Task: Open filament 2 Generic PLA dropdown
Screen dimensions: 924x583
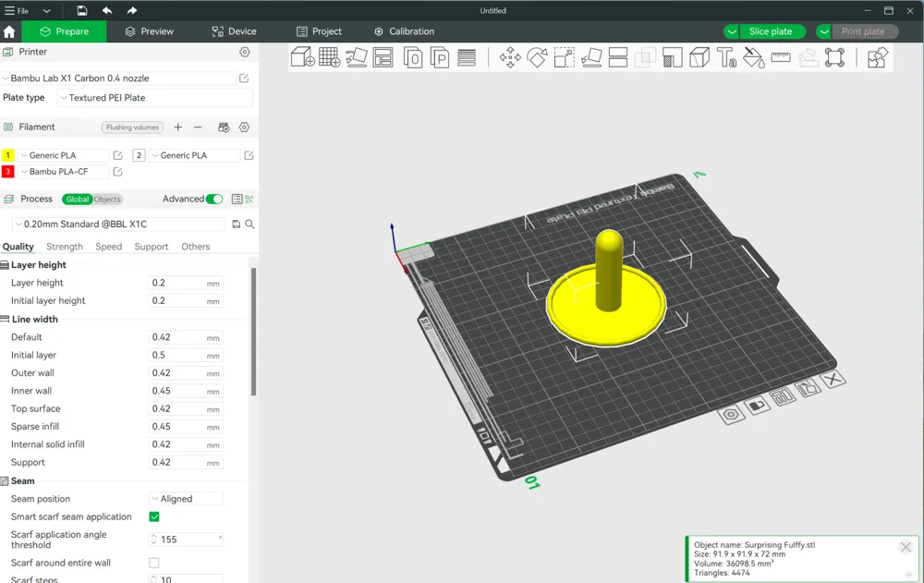Action: click(195, 155)
